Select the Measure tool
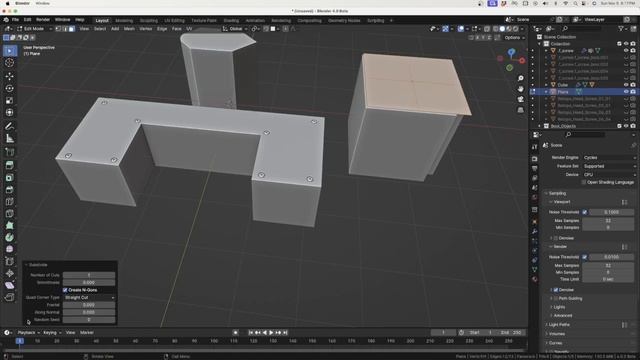Viewport: 640px width, 360px height. [x=9, y=138]
